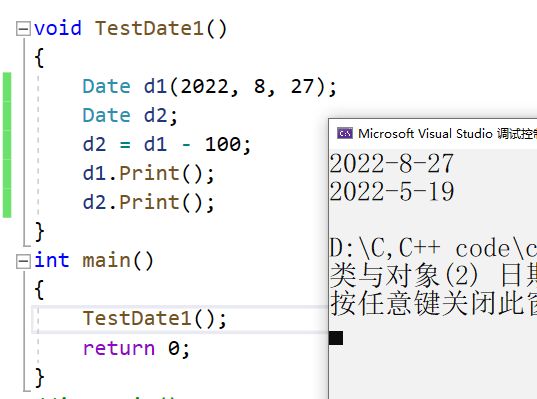
Task: Click the green change-tracking bar in margin
Action: pos(7,145)
